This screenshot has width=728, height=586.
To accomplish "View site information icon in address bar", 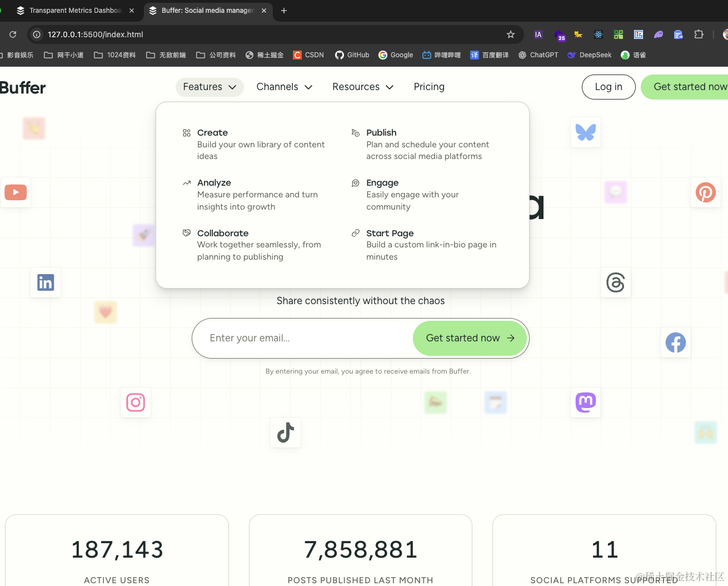I will coord(37,34).
